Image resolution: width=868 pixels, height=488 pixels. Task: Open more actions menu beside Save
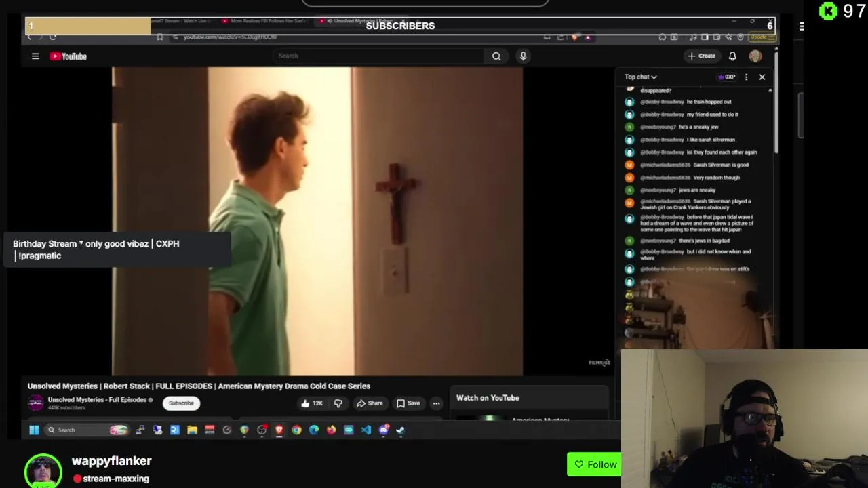point(436,403)
